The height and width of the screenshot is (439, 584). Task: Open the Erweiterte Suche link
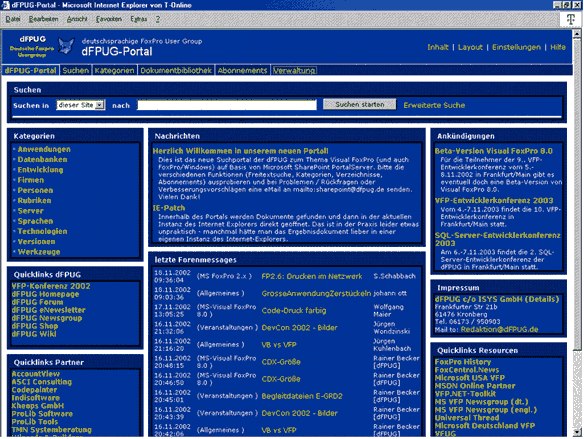tap(434, 105)
